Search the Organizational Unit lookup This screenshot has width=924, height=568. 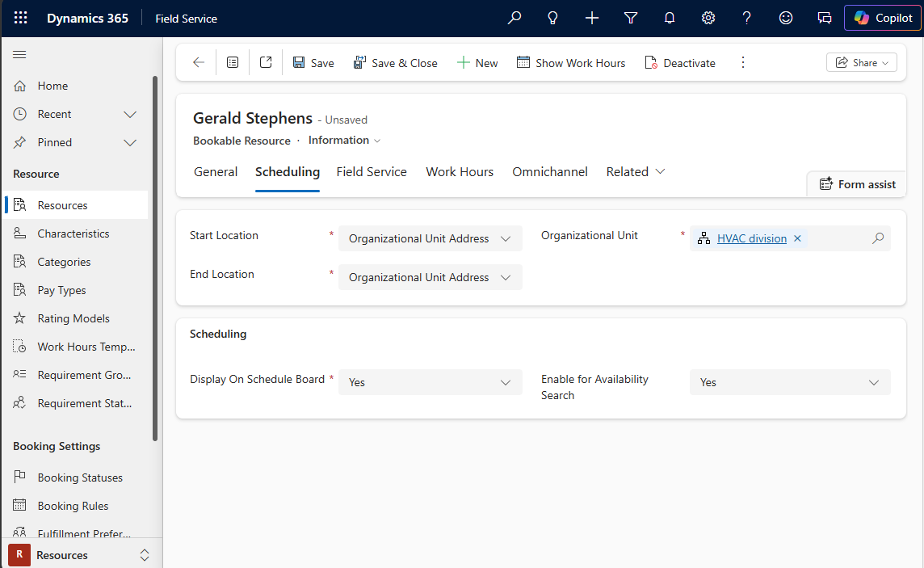click(878, 238)
